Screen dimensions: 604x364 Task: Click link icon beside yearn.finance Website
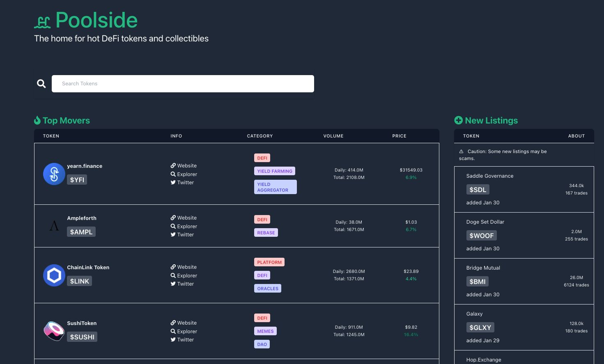(173, 166)
